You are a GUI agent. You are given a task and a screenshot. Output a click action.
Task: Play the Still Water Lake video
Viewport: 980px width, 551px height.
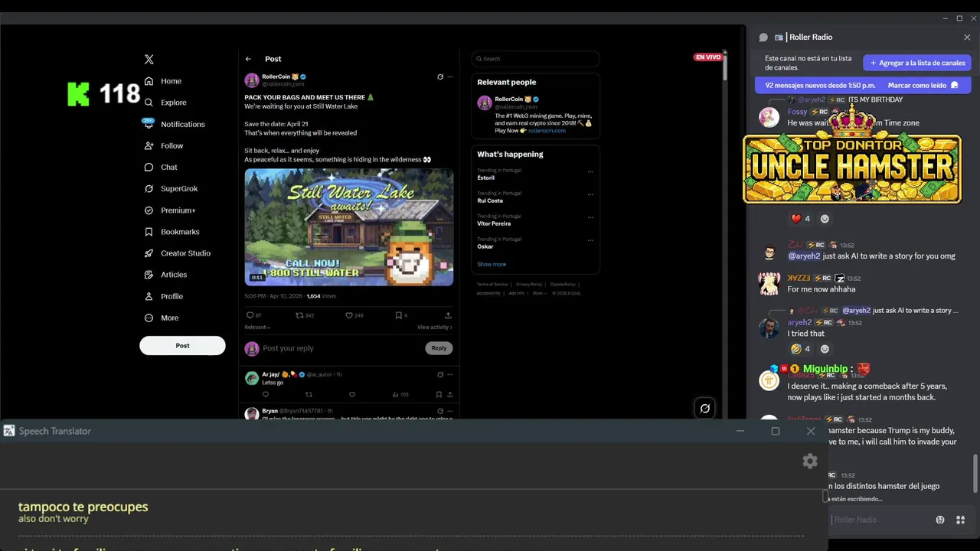pos(349,227)
